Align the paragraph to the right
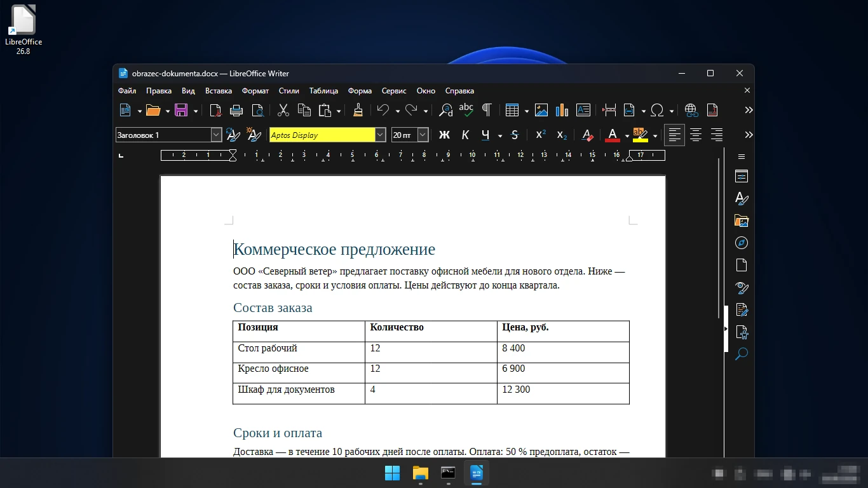This screenshot has height=488, width=868. coord(717,135)
